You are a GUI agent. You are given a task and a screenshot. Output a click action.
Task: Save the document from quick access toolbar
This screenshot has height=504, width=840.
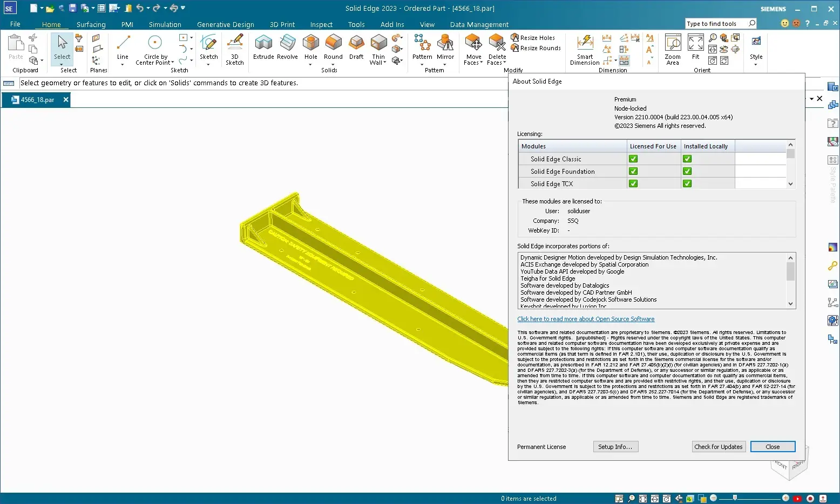73,8
